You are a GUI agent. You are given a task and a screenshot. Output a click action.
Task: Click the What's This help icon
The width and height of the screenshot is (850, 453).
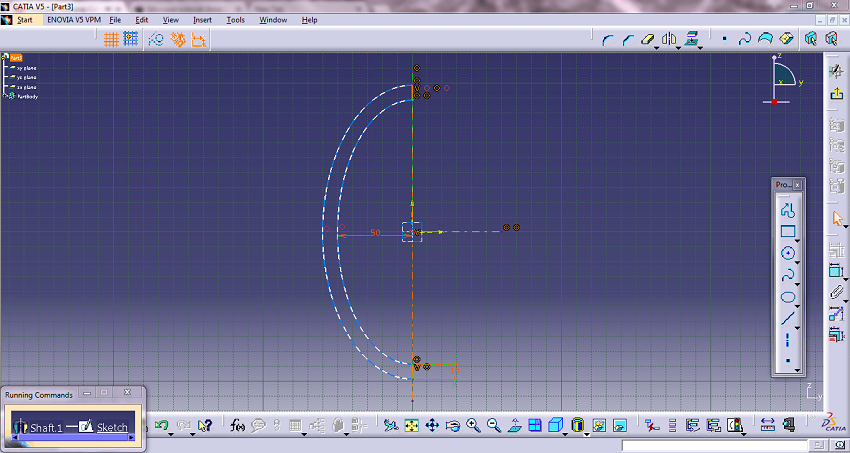pyautogui.click(x=204, y=426)
